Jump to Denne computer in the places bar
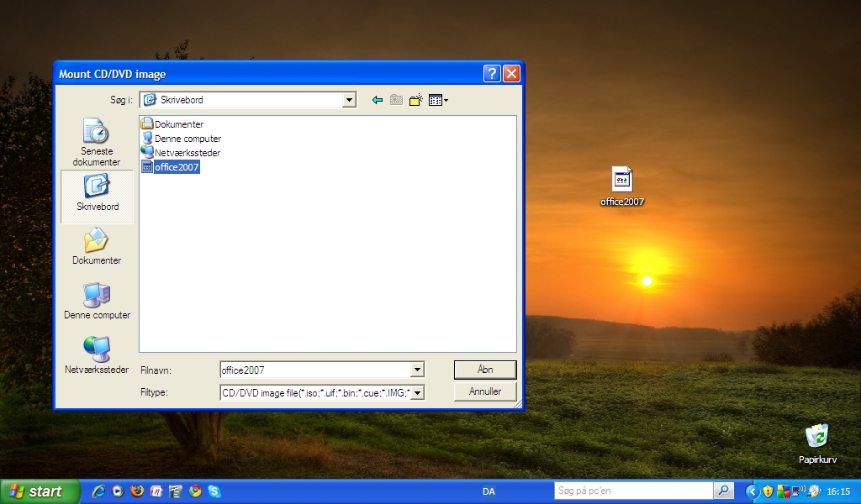The image size is (861, 504). [97, 302]
